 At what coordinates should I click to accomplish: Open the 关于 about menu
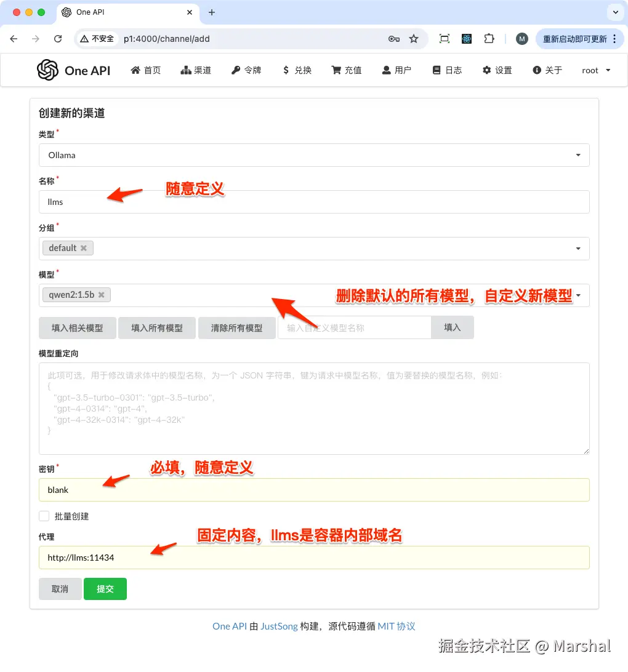(x=547, y=70)
